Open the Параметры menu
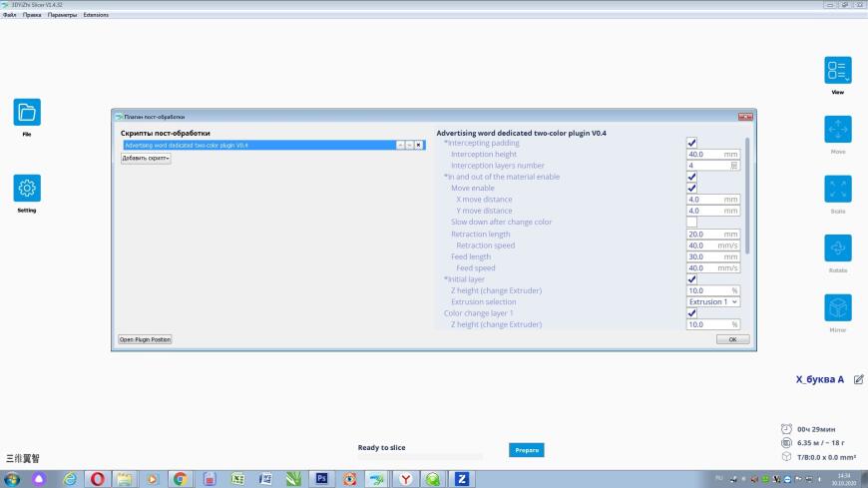 (62, 15)
